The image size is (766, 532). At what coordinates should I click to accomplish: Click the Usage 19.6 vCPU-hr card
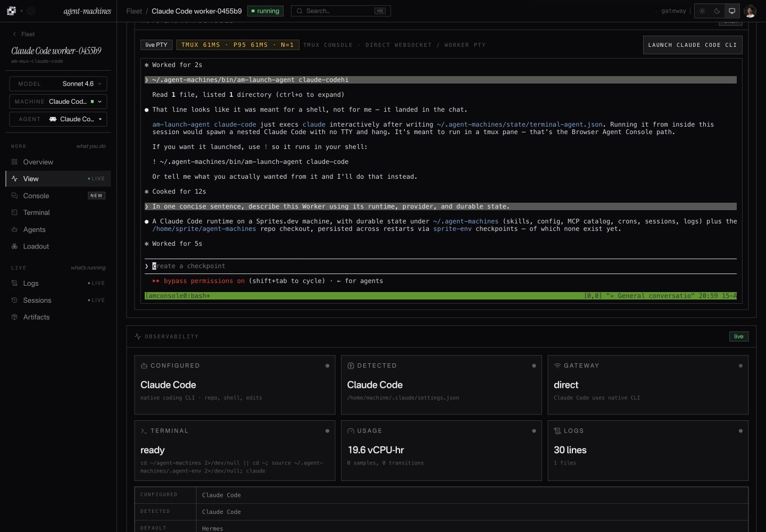point(442,451)
